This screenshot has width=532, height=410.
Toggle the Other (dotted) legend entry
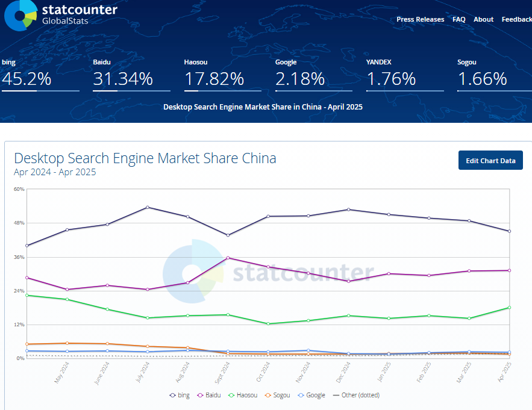[x=356, y=395]
